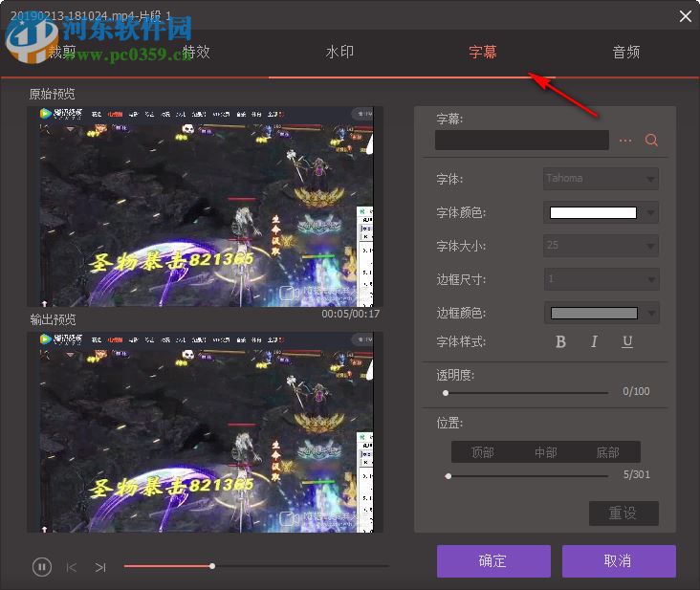The image size is (700, 590).
Task: Toggle bold font style
Action: (560, 342)
